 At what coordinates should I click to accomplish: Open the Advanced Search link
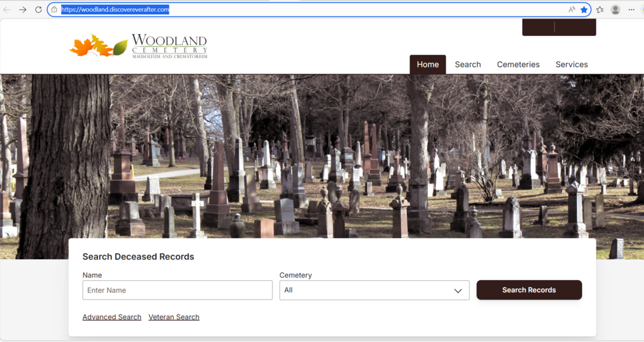[111, 317]
